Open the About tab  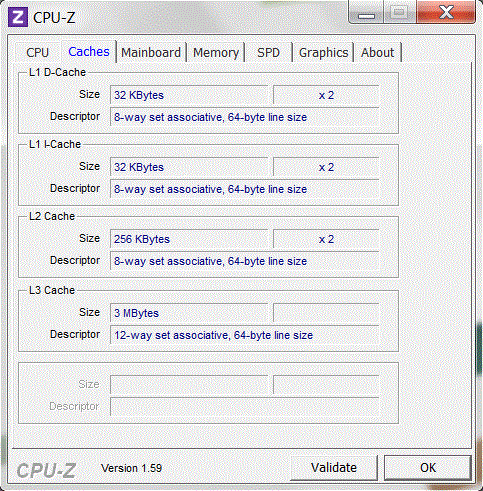[377, 53]
